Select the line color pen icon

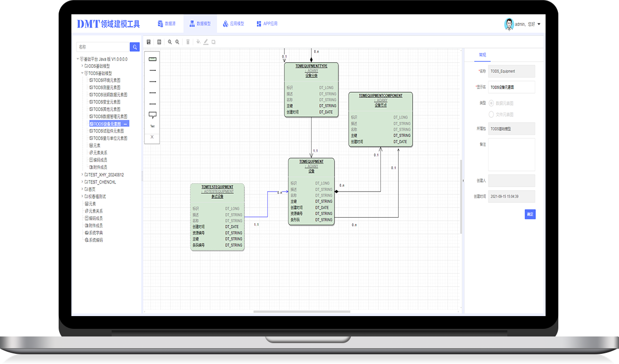pyautogui.click(x=206, y=42)
